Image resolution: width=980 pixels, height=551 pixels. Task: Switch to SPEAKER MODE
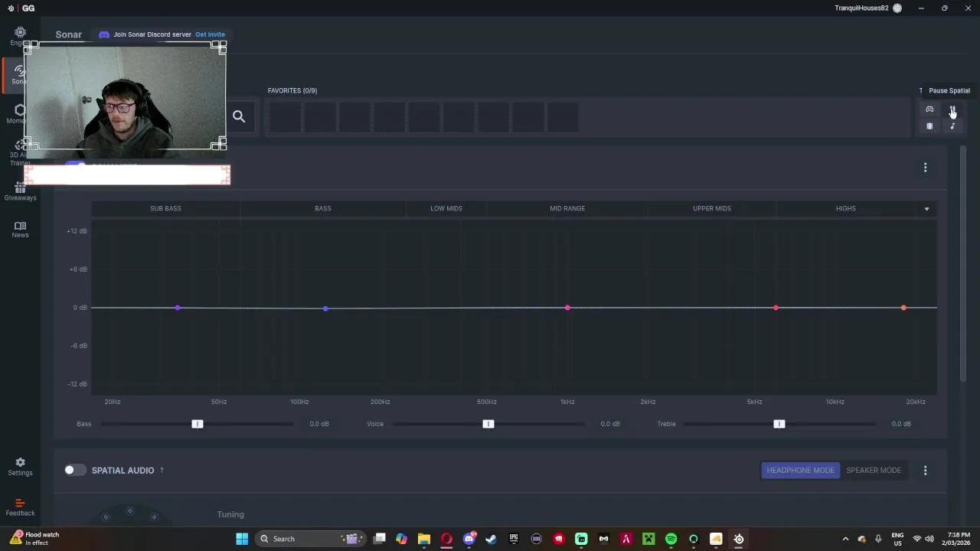874,470
